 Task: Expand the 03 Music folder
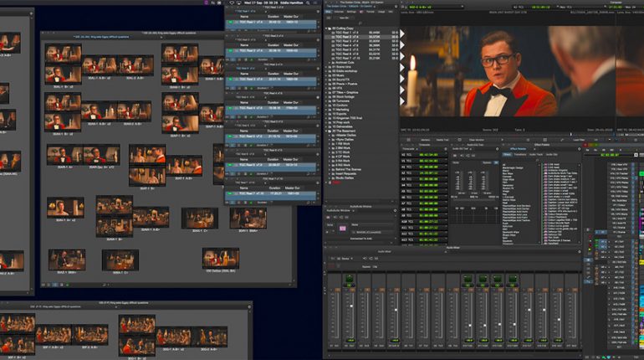coord(326,75)
